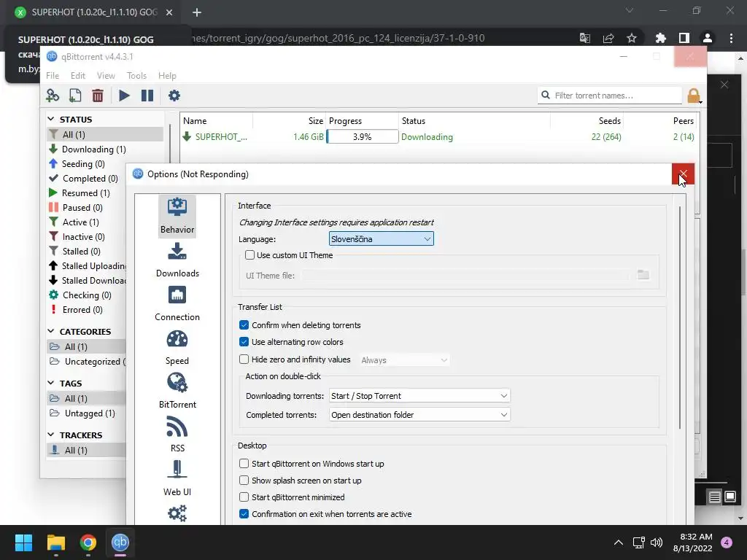Click the qBittorrent taskbar icon

coord(120,542)
